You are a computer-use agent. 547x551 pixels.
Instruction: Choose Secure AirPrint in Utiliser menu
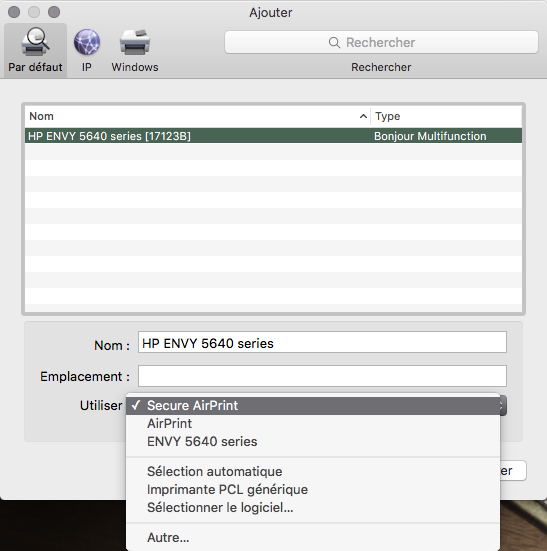coord(313,406)
